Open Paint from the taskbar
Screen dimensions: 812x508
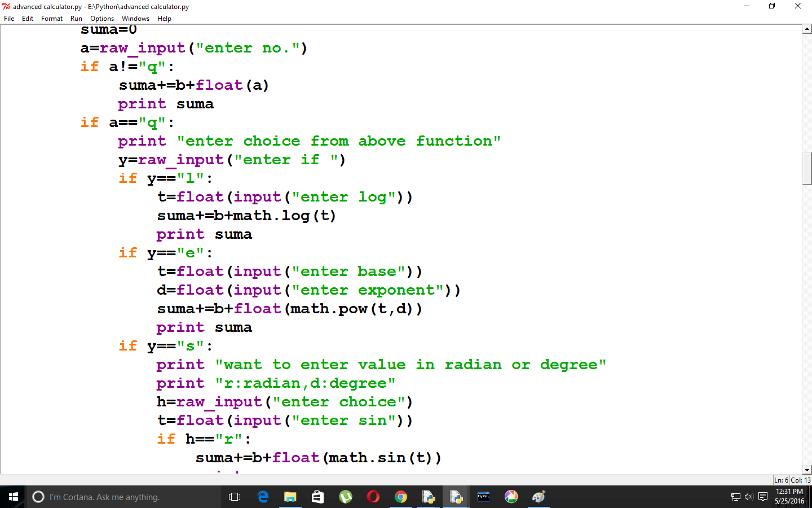[539, 497]
